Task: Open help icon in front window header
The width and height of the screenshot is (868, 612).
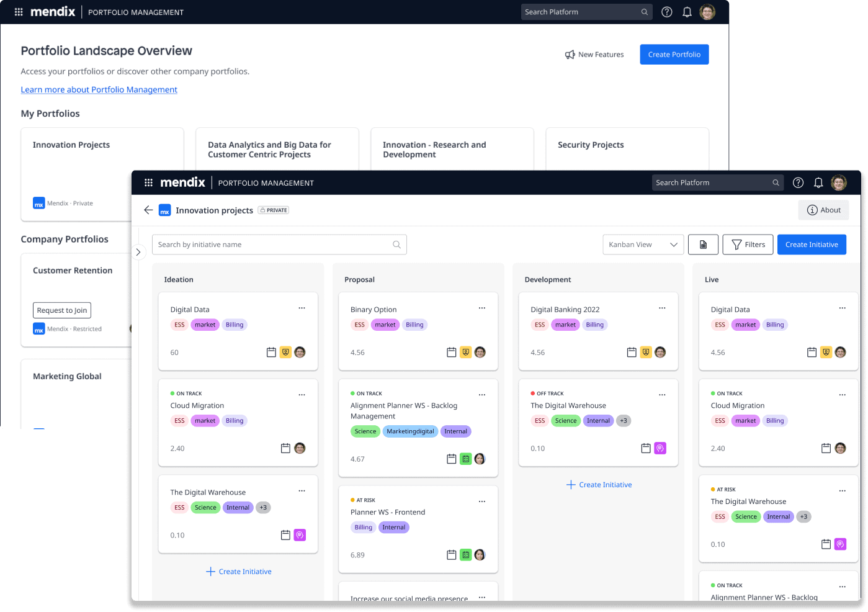Action: point(799,182)
